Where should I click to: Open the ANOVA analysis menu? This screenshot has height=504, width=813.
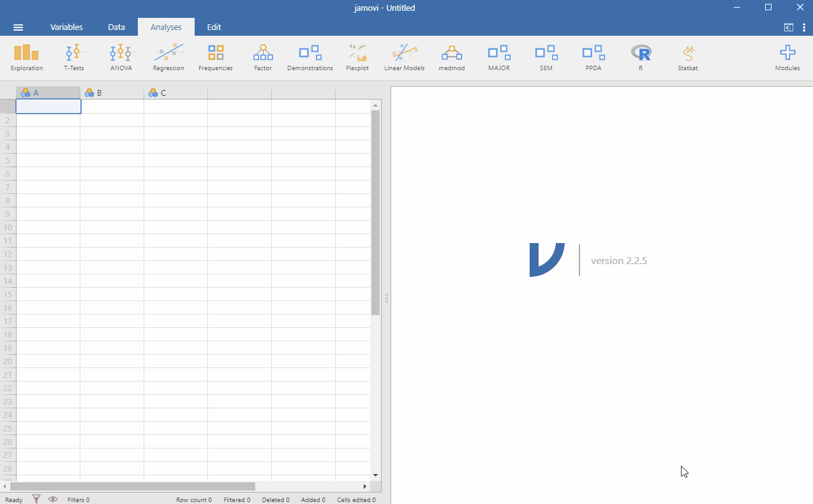click(121, 57)
